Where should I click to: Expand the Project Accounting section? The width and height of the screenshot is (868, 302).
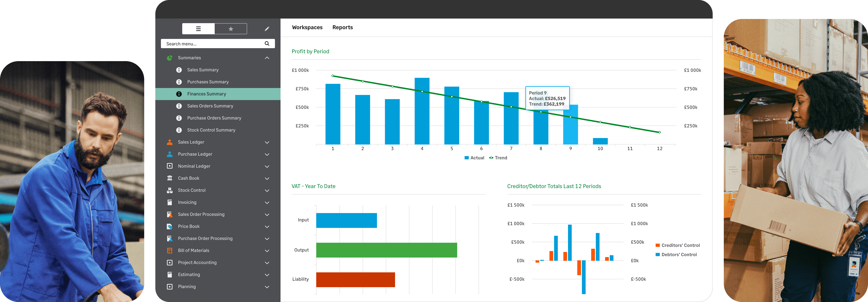pos(267,263)
